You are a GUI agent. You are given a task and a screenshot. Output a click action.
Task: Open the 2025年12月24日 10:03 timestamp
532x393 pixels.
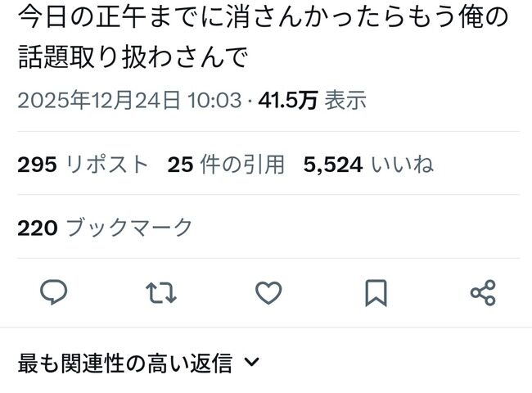coord(129,101)
